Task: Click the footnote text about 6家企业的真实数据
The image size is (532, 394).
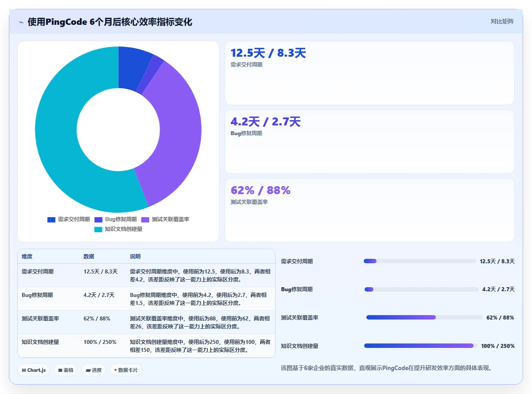Action: point(387,368)
